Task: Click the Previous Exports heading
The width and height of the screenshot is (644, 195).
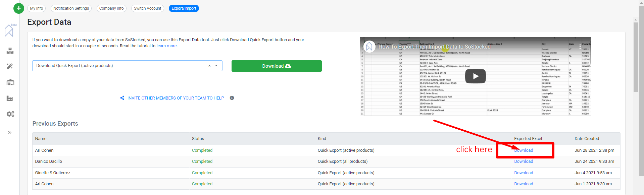Action: (x=55, y=124)
